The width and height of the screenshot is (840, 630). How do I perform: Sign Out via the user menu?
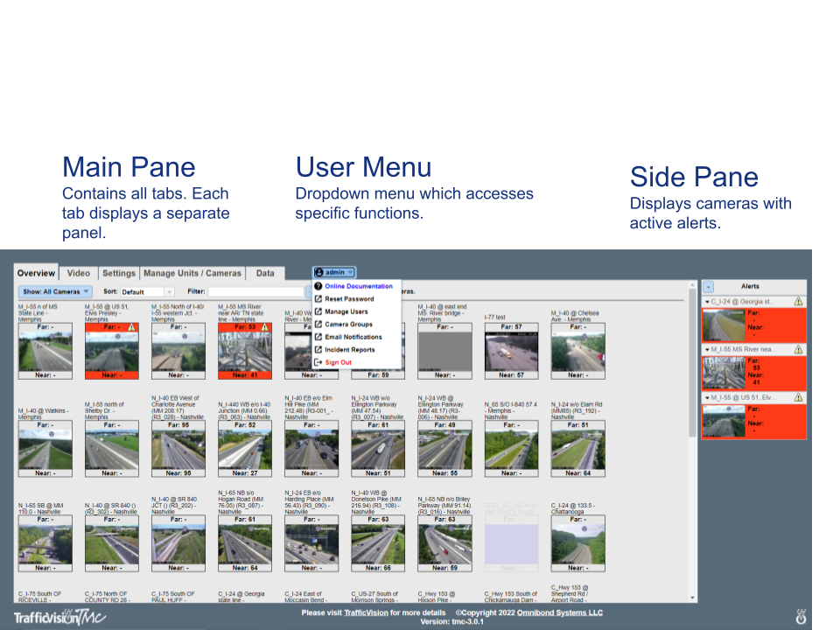338,362
